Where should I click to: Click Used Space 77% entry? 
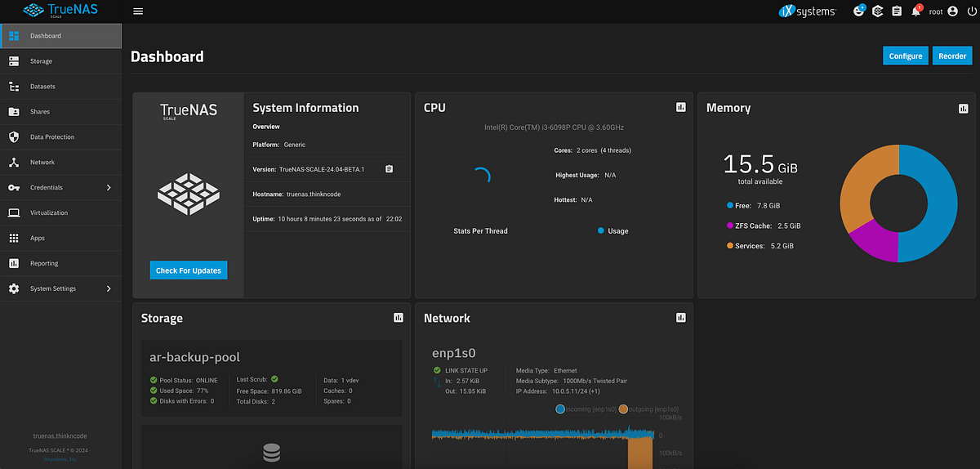pos(180,391)
